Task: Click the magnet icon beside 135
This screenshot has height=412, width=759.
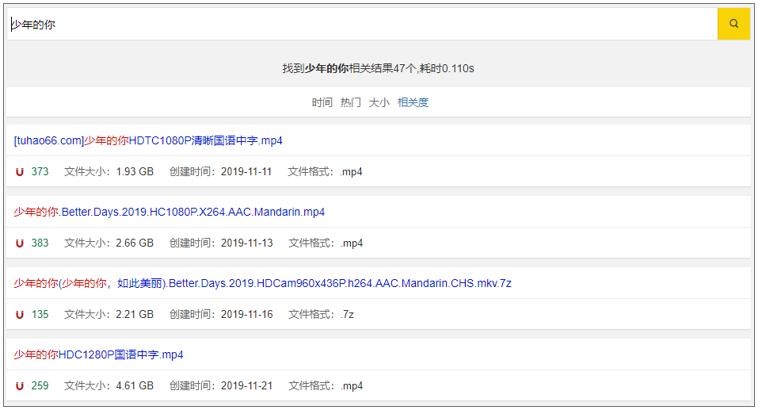Action: coord(19,315)
